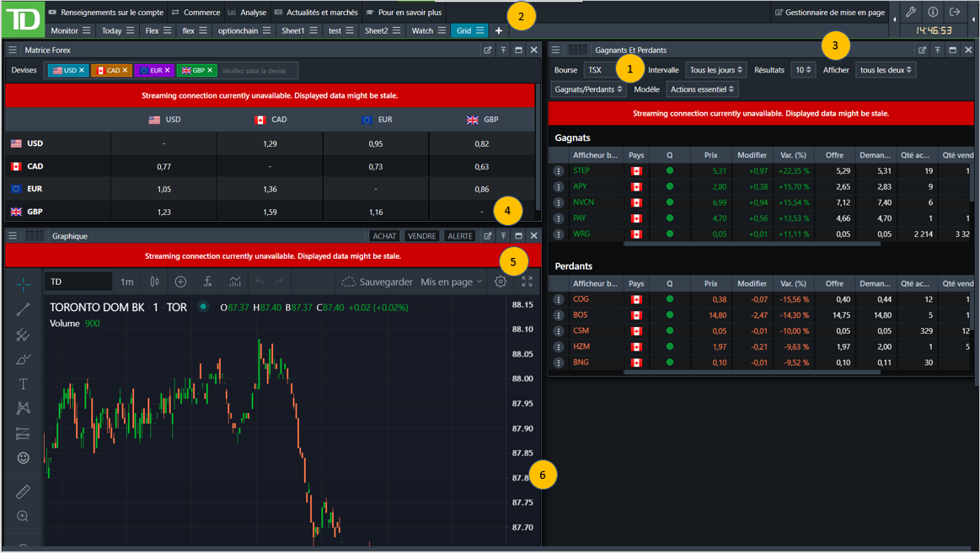Screen dimensions: 980x553
Task: Open the Intervalle 'Tous les jours' dropdown
Action: [715, 70]
